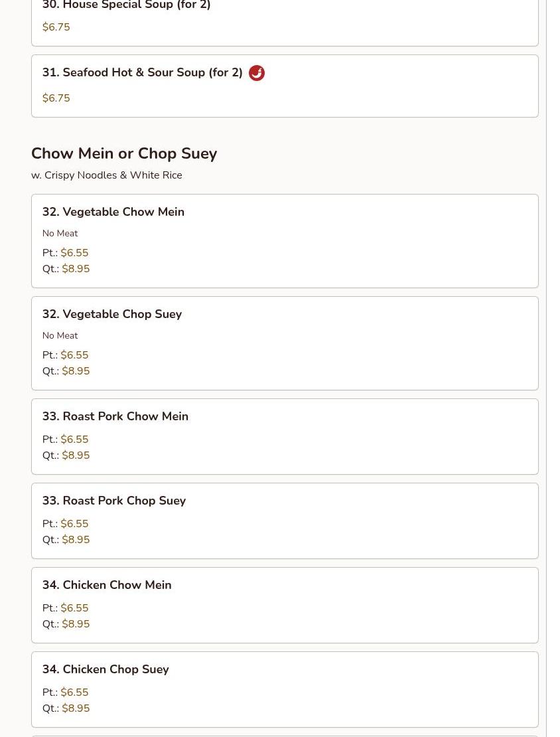Click the spicy chili pepper icon
The image size is (560, 737).
[x=256, y=73]
